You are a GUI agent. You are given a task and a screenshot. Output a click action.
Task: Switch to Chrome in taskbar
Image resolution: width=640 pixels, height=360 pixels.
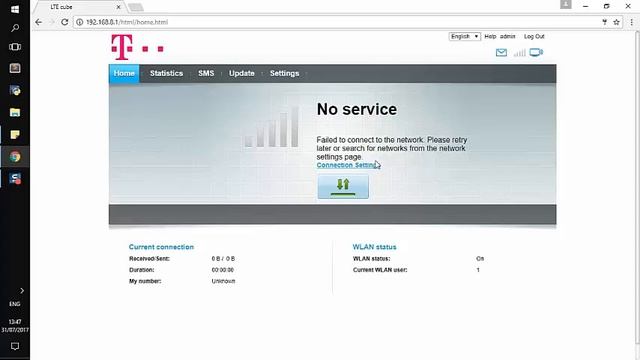tap(15, 157)
